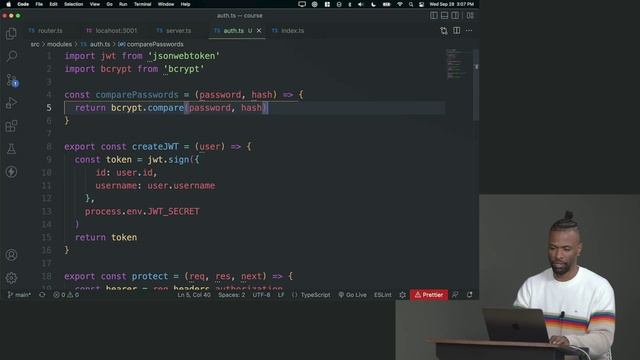Switch to the server.ts tab
This screenshot has height=360, width=640.
tap(174, 31)
